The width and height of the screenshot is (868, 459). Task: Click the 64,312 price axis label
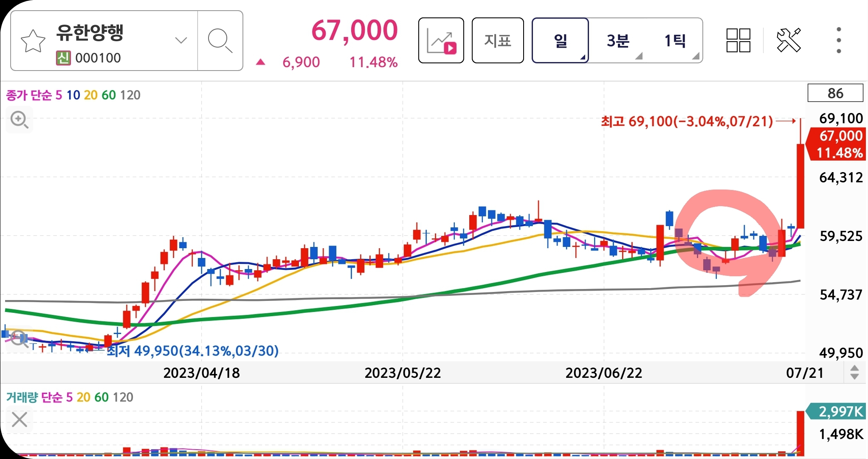tap(841, 177)
